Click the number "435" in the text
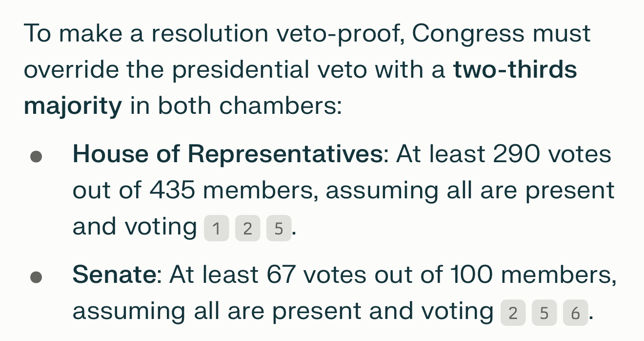Image resolution: width=644 pixels, height=341 pixels. pos(172,191)
